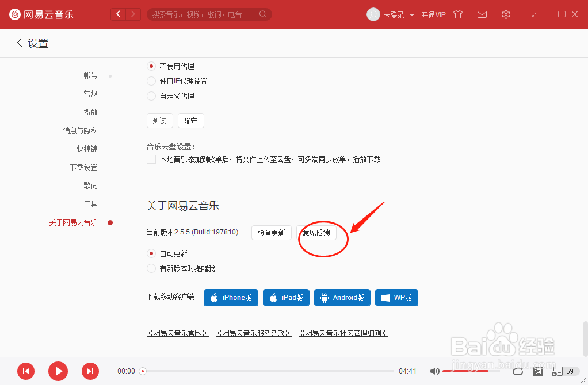The width and height of the screenshot is (588, 385).
Task: Toggle the loop playback mode icon
Action: point(518,371)
